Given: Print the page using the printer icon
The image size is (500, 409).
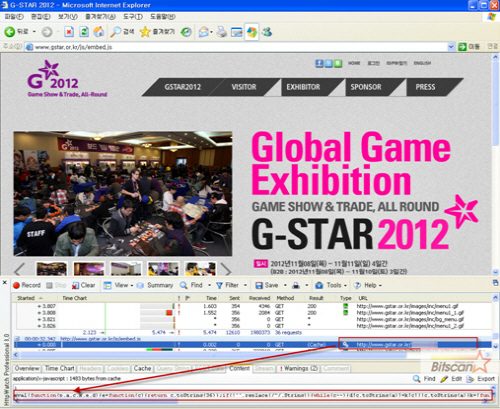Looking at the screenshot, I should pyautogui.click(x=222, y=32).
